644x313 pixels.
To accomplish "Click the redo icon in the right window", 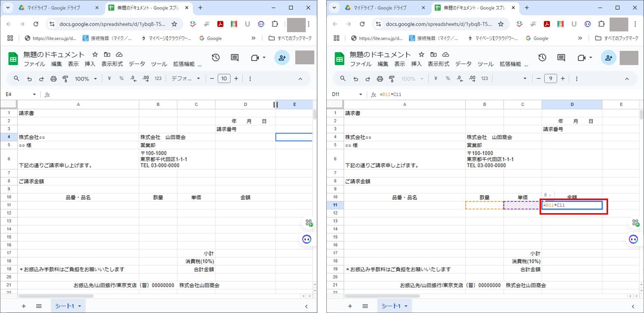I will tap(367, 79).
